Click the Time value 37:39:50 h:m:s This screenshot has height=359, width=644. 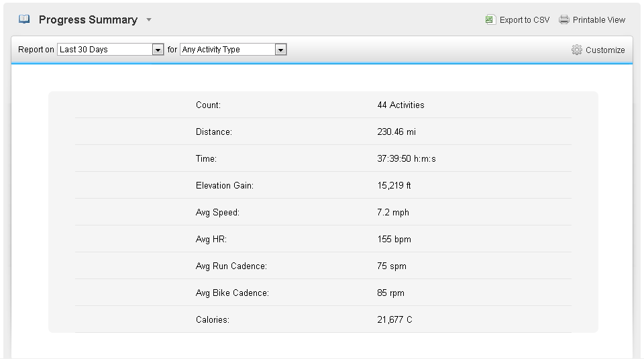[407, 158]
